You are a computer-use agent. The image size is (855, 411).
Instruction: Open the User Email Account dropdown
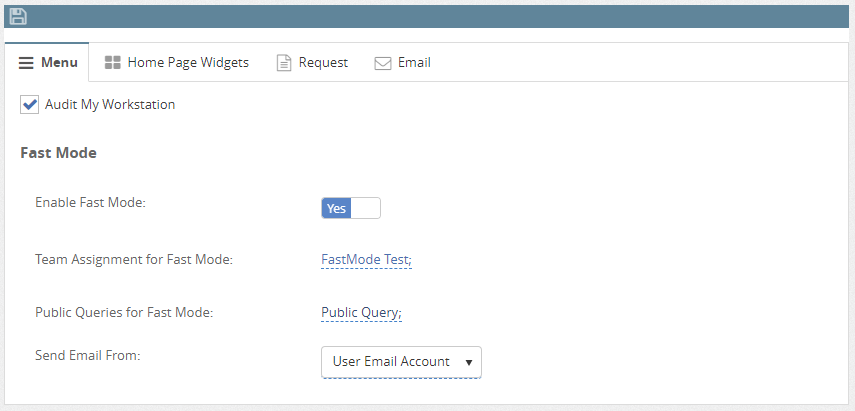pyautogui.click(x=401, y=361)
